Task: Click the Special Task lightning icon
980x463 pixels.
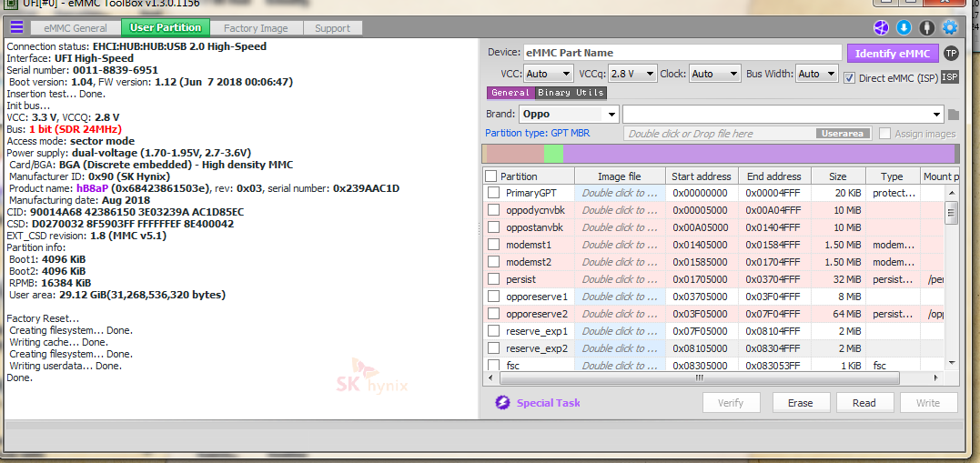Action: tap(502, 402)
